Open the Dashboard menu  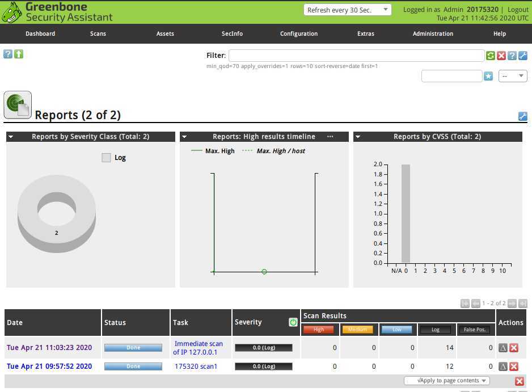click(x=40, y=33)
